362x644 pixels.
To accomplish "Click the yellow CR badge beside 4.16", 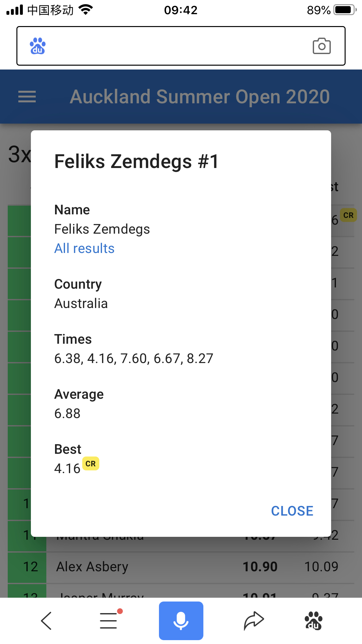I will coord(91,464).
